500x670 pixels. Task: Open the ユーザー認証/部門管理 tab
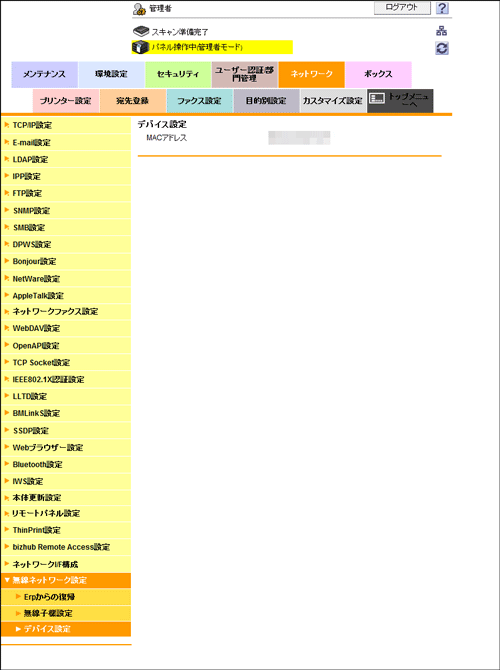tap(244, 74)
